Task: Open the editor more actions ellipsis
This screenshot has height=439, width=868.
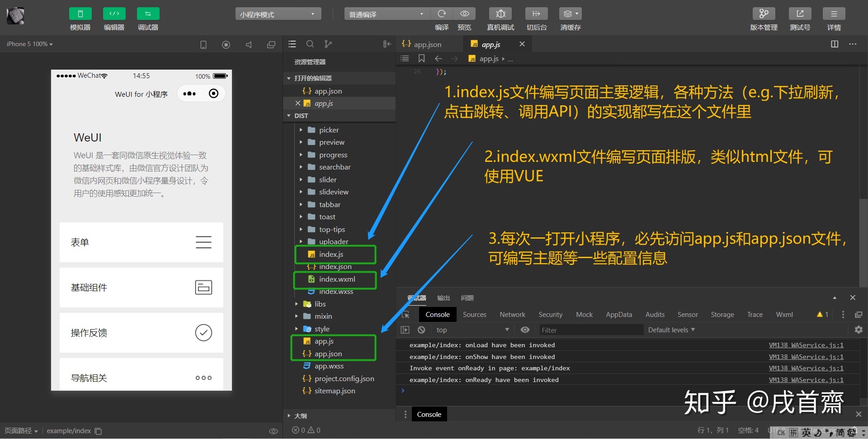Action: [x=853, y=44]
